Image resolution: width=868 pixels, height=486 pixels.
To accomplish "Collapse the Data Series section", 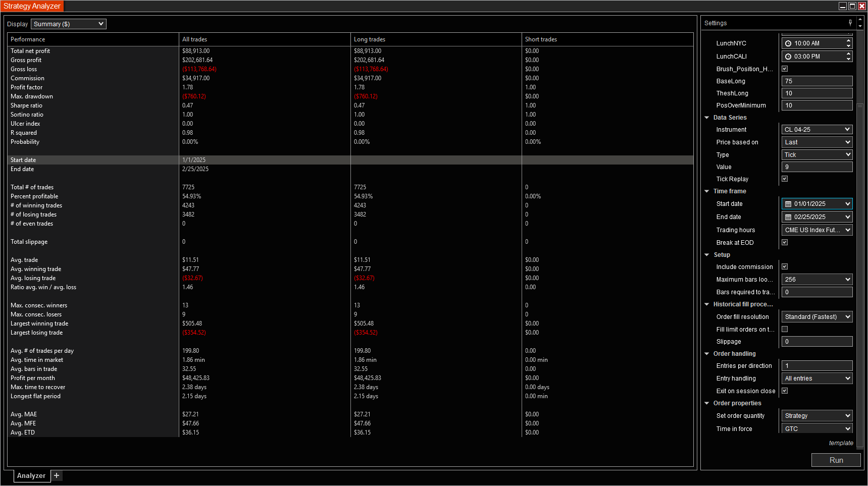I will click(x=707, y=118).
